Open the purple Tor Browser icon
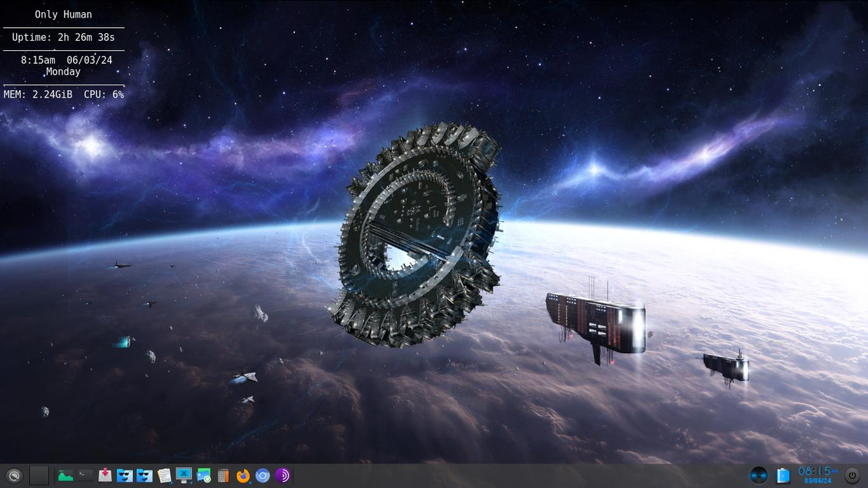 point(283,476)
